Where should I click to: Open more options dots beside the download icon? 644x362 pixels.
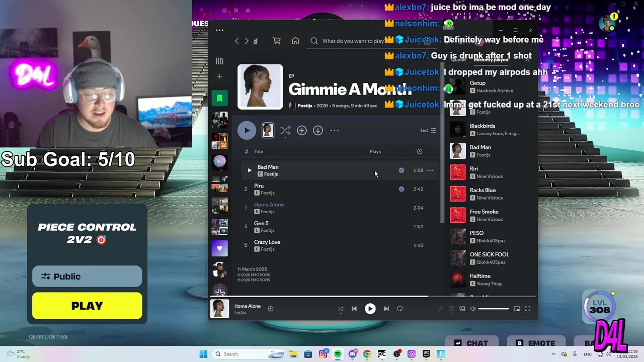[334, 130]
